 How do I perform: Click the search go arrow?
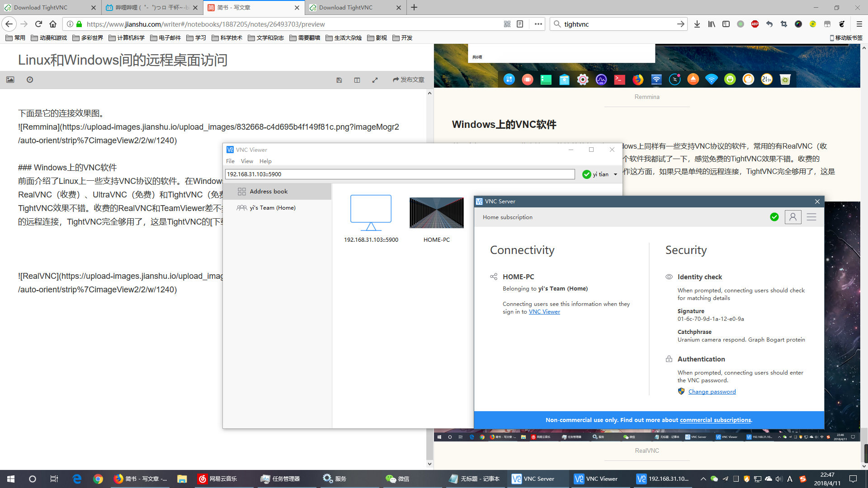[680, 24]
